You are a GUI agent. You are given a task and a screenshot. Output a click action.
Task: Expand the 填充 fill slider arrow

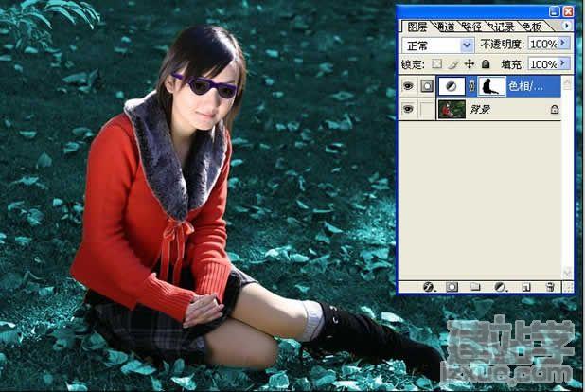[564, 63]
